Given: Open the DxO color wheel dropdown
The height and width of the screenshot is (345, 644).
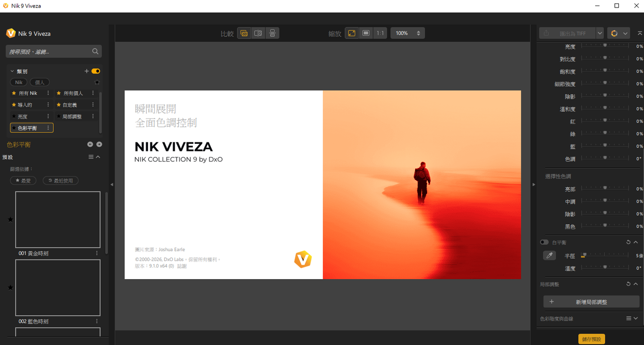Looking at the screenshot, I should (x=618, y=33).
